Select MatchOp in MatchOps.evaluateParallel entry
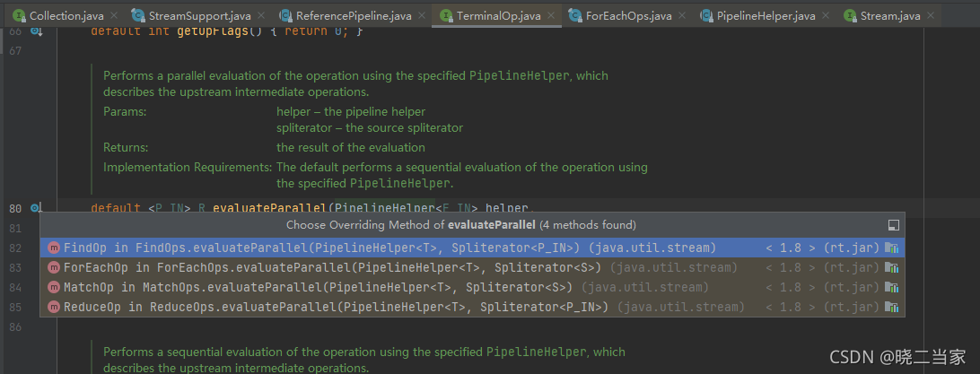This screenshot has width=980, height=374. click(x=472, y=287)
